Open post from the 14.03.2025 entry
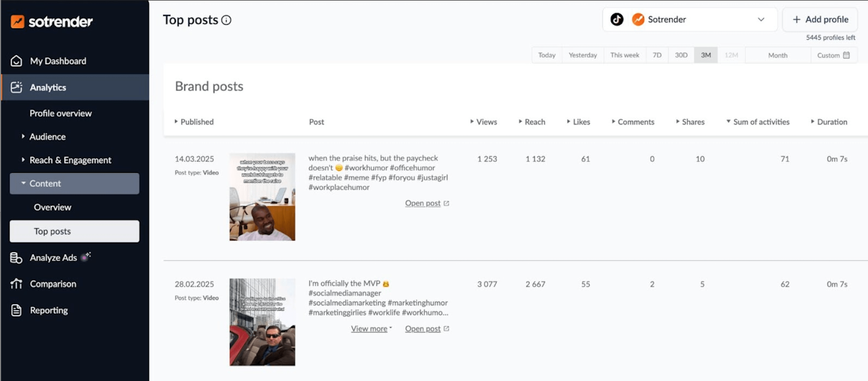 [x=423, y=203]
